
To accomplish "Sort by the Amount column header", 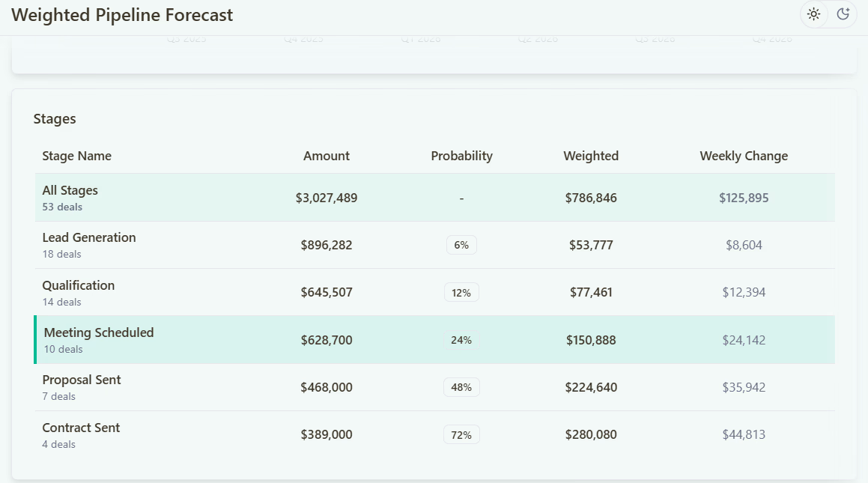I will point(327,156).
